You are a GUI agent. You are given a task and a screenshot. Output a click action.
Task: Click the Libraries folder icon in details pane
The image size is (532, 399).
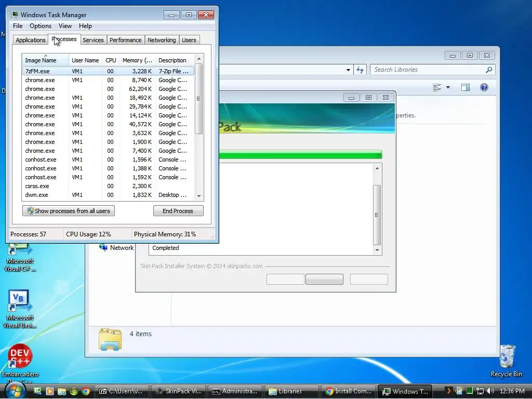tap(110, 339)
